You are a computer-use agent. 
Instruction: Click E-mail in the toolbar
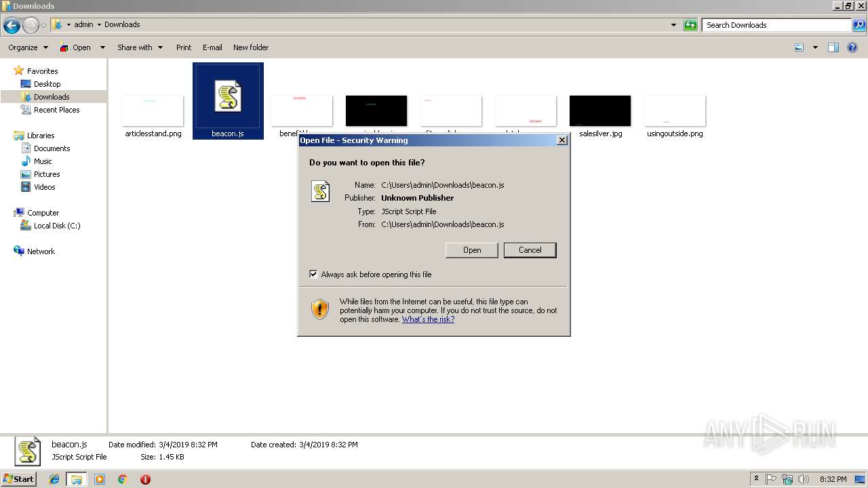point(212,47)
